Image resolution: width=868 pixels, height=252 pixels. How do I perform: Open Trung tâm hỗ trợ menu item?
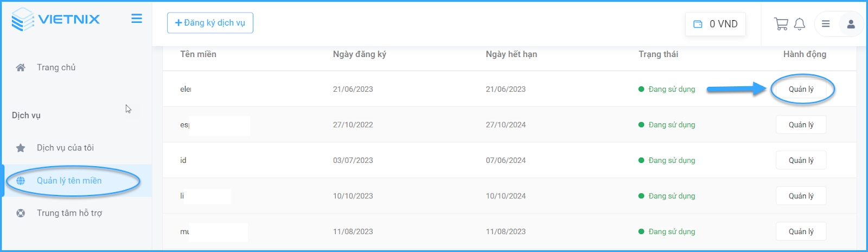coord(69,213)
